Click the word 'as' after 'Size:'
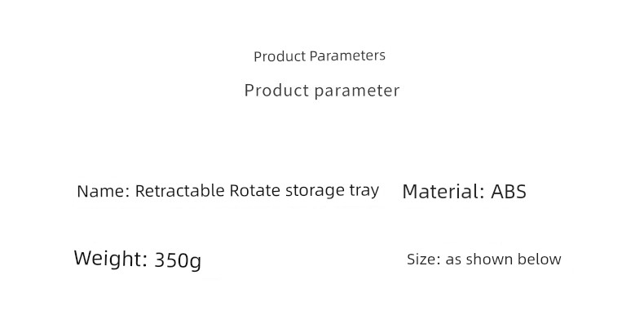This screenshot has width=644, height=324. tap(454, 260)
